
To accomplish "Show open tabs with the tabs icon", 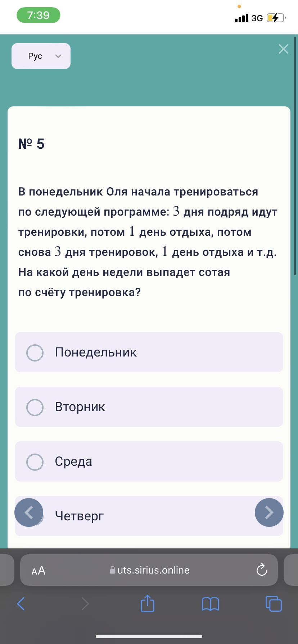I will pyautogui.click(x=274, y=603).
